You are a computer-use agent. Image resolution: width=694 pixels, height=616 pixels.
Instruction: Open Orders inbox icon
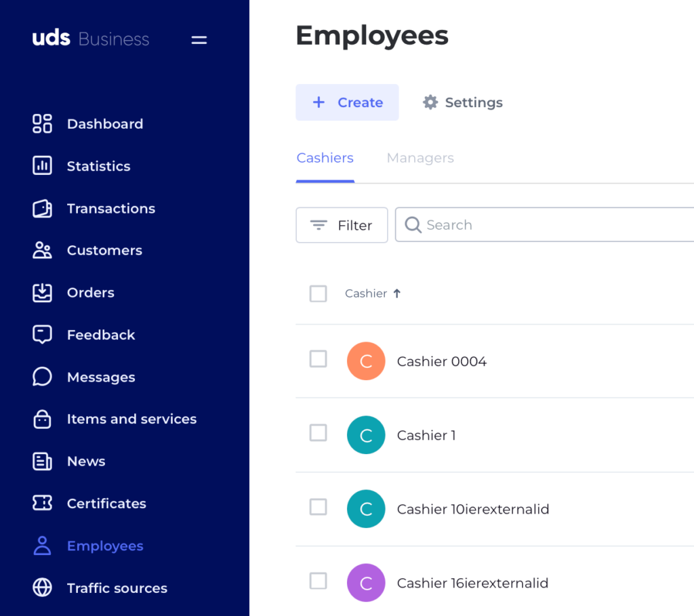[42, 293]
